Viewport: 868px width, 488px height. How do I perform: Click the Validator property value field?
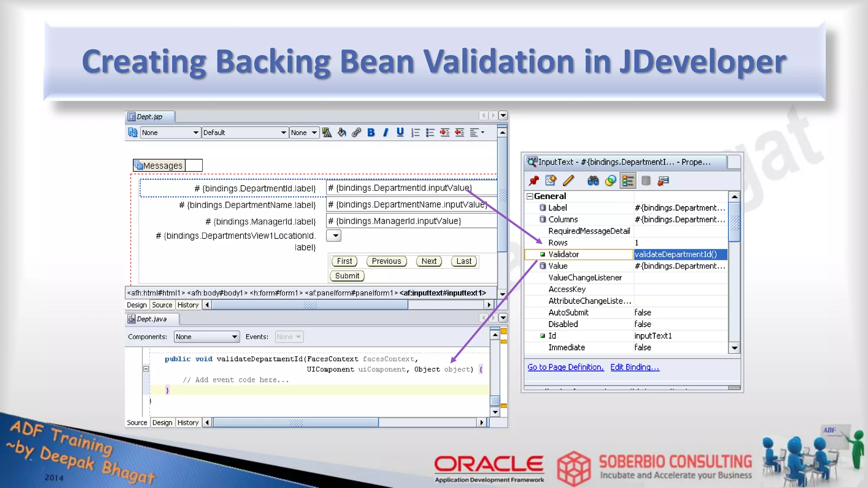tap(680, 255)
